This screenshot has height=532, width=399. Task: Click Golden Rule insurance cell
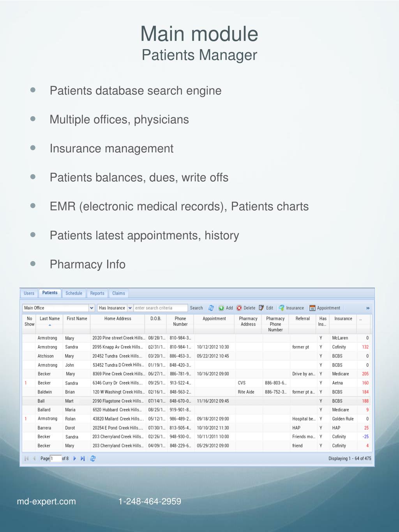tap(343, 419)
